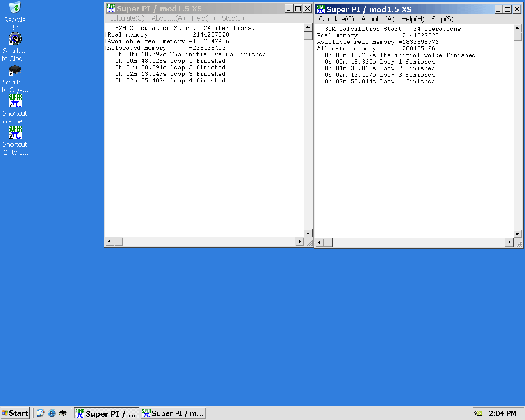
Task: Click the NVIDIA tray icon
Action: (479, 413)
